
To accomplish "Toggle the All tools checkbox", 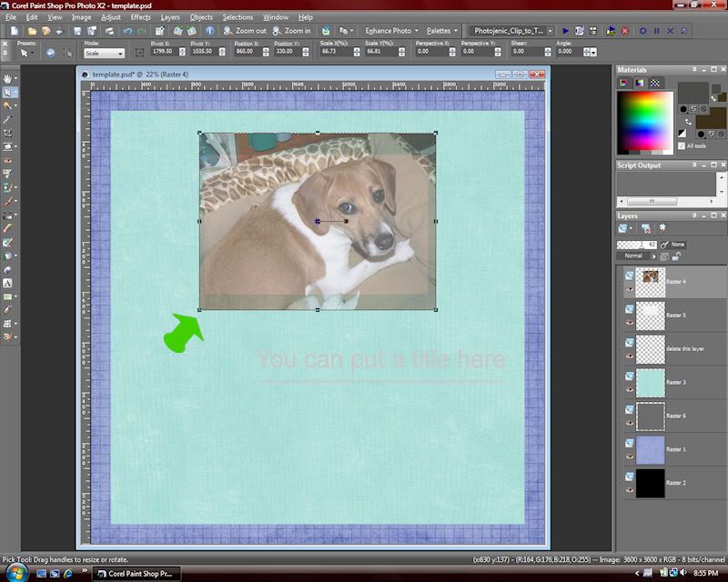I will [x=682, y=145].
